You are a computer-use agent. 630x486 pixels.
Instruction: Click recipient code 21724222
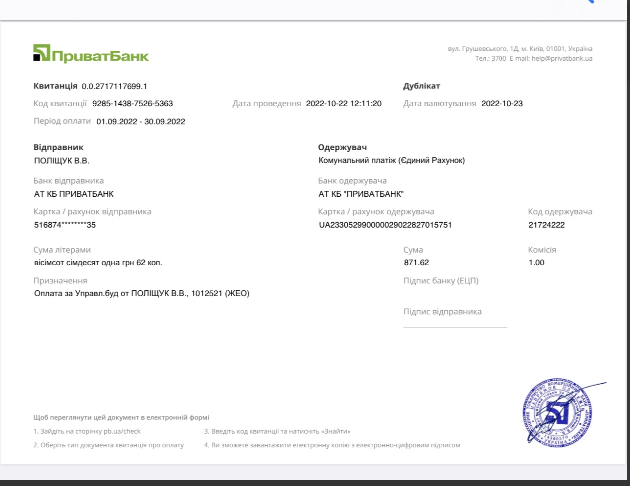(546, 225)
